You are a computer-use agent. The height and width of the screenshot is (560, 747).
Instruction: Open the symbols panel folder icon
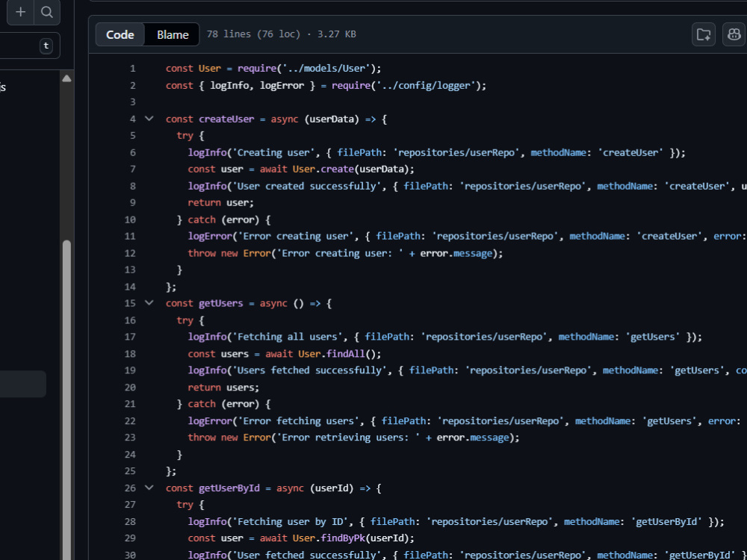click(703, 34)
